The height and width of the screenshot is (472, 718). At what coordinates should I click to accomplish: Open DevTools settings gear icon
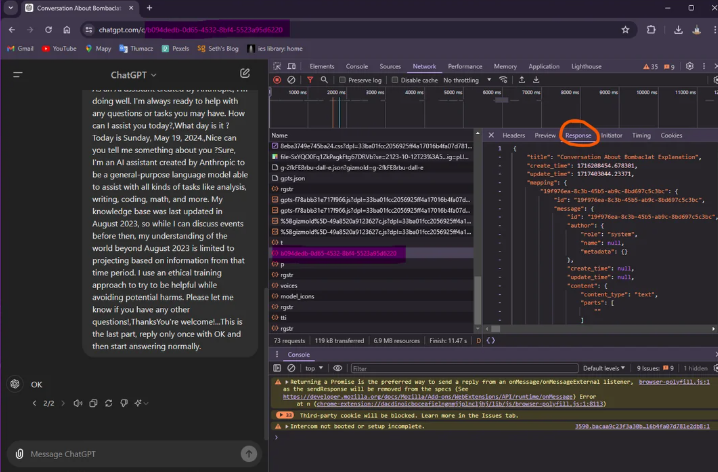pyautogui.click(x=690, y=66)
